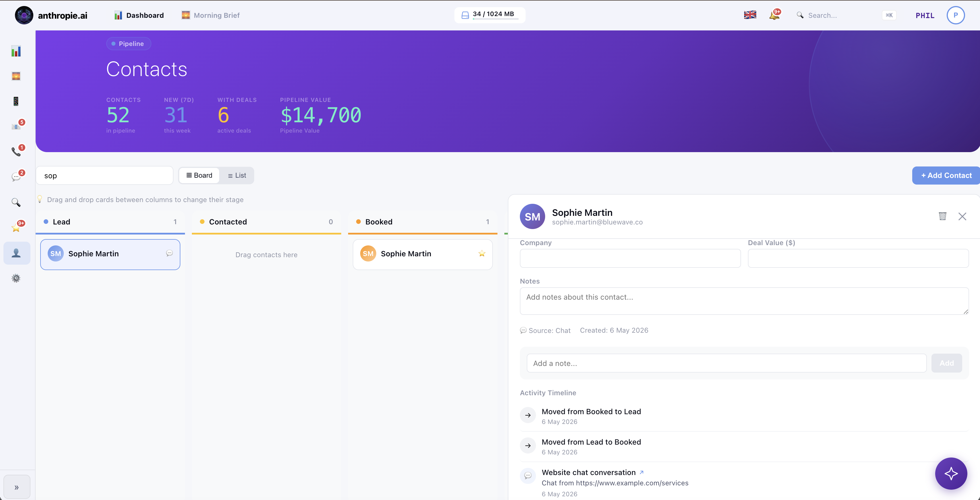Click the contacts filter field containing sop
The width and height of the screenshot is (980, 500).
click(x=105, y=175)
